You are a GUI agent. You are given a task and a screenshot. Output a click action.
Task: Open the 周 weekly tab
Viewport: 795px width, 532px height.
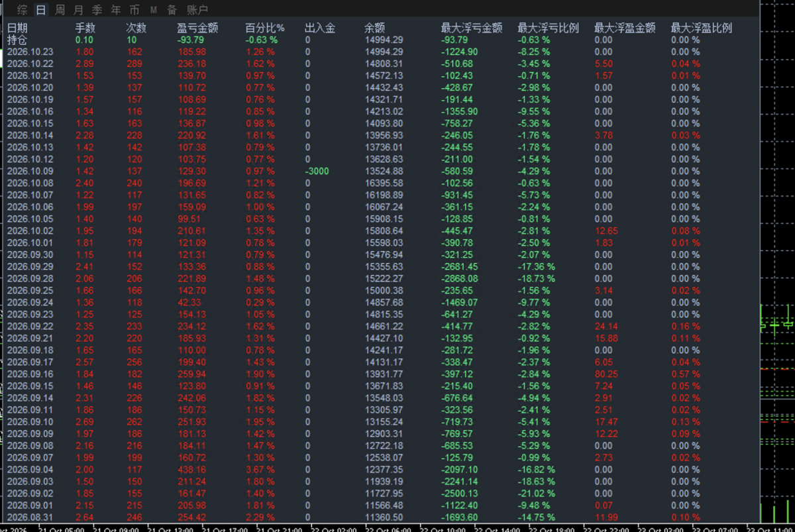pyautogui.click(x=60, y=10)
